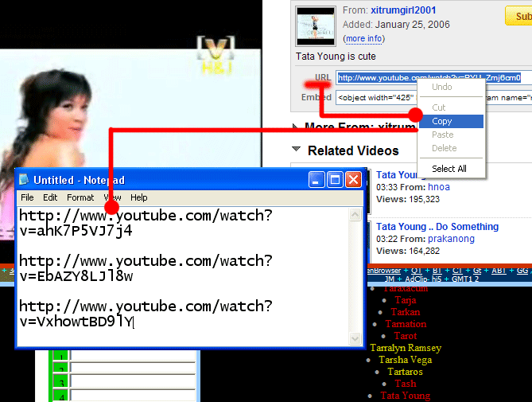This screenshot has height=402, width=532.
Task: Click the CT link in blue bar
Action: tap(457, 271)
